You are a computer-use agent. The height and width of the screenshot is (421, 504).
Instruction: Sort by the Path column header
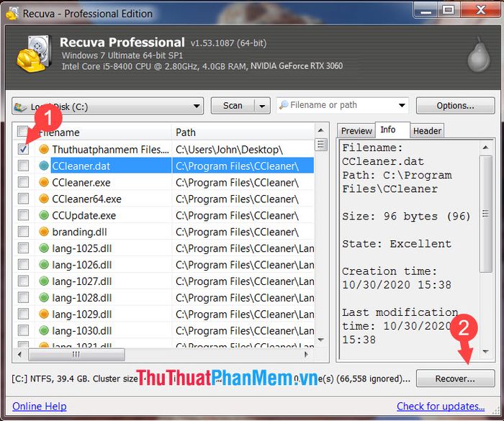[243, 132]
